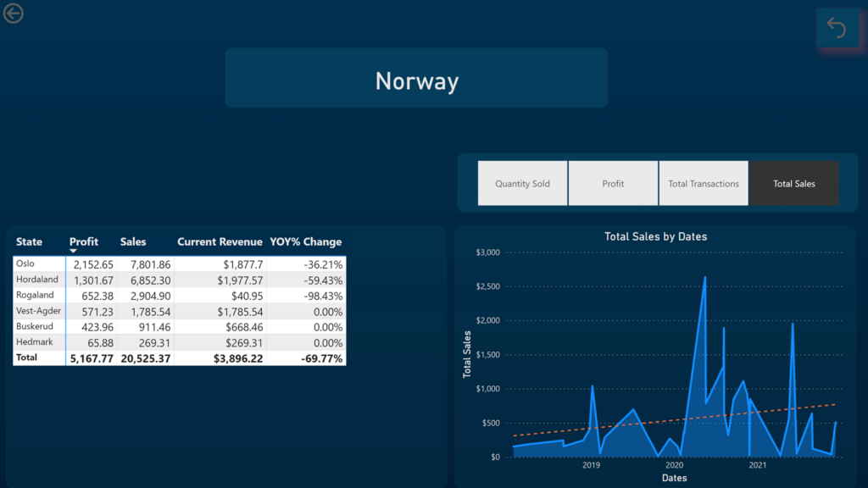Image resolution: width=868 pixels, height=488 pixels.
Task: Select the Vest-Agder row
Action: [38, 311]
